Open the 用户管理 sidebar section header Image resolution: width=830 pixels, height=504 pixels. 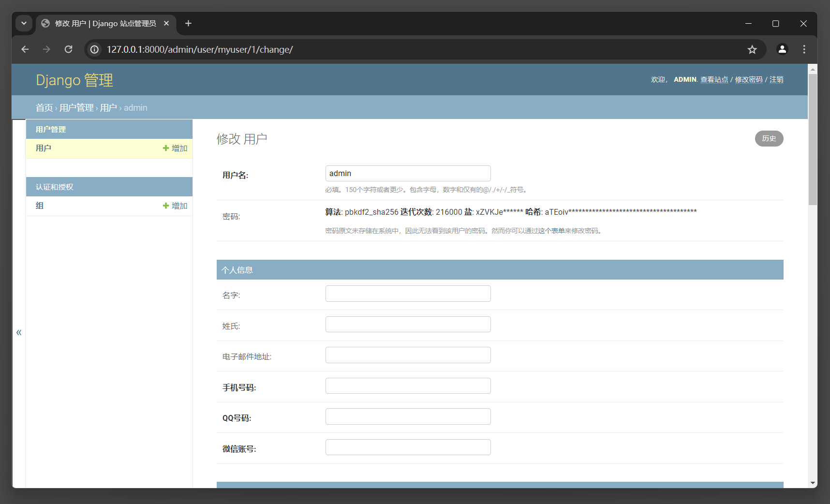click(51, 129)
